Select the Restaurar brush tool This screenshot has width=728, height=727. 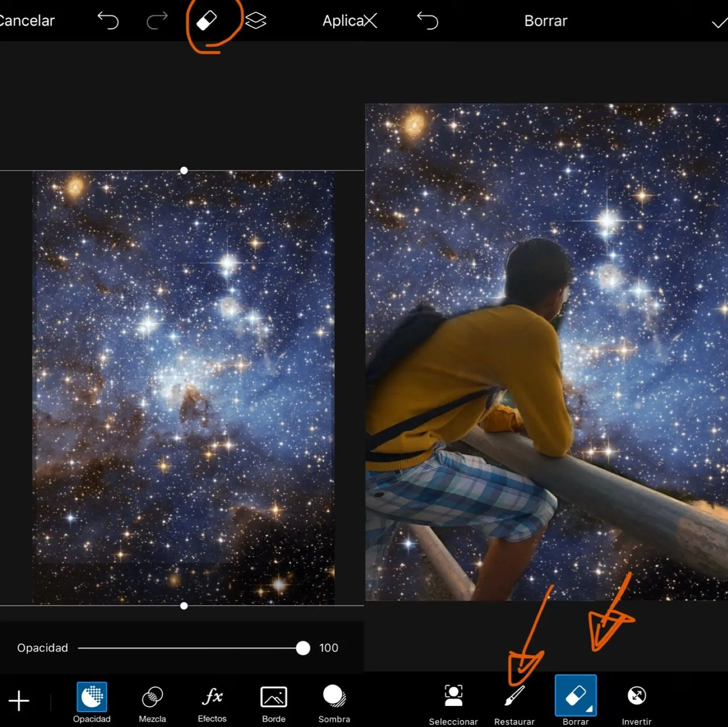514,704
